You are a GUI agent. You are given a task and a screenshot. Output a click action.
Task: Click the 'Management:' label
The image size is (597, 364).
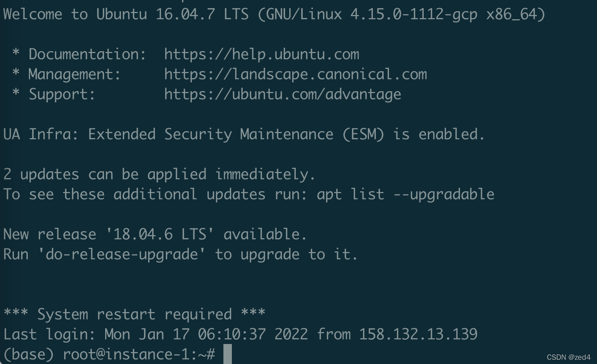coord(75,74)
